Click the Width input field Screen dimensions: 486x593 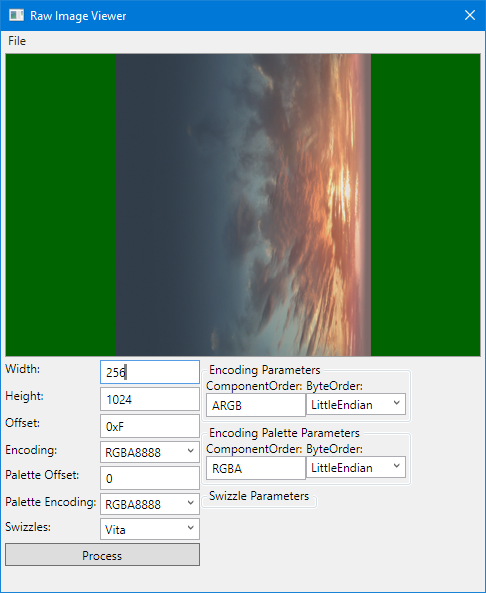pyautogui.click(x=150, y=372)
